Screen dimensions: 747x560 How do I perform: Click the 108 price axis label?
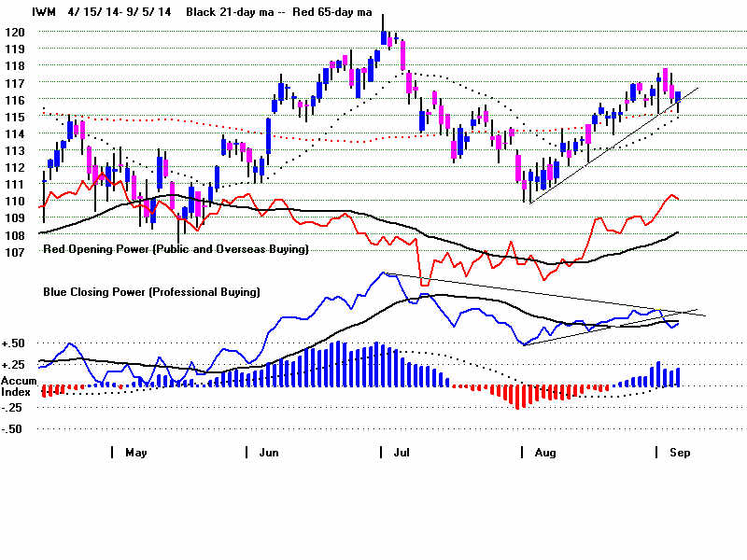[x=14, y=236]
